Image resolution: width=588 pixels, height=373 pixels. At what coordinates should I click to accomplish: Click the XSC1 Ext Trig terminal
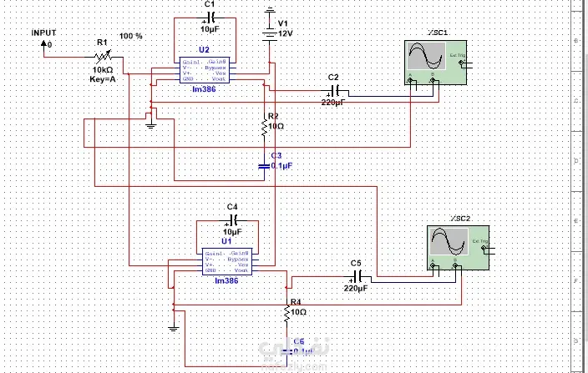(462, 63)
